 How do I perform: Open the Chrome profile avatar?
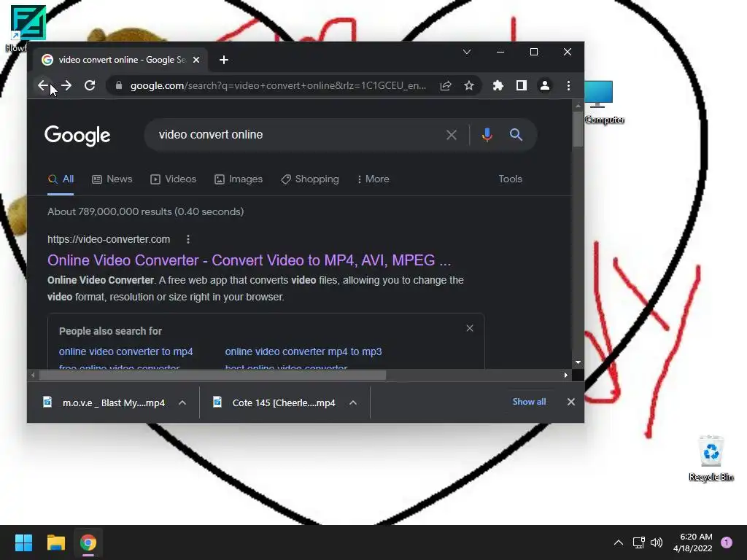tap(544, 86)
